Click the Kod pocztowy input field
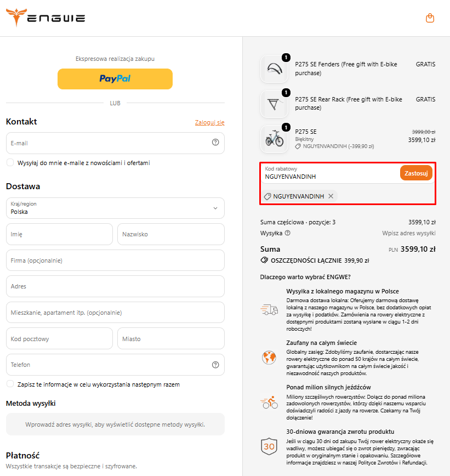The height and width of the screenshot is (476, 450). pyautogui.click(x=60, y=338)
